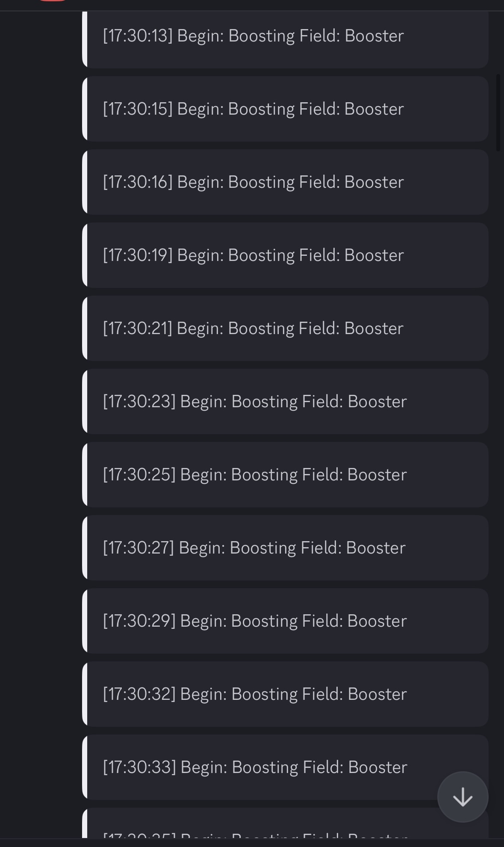
Task: Click white accent bar of 17:30:13 embed
Action: point(85,40)
